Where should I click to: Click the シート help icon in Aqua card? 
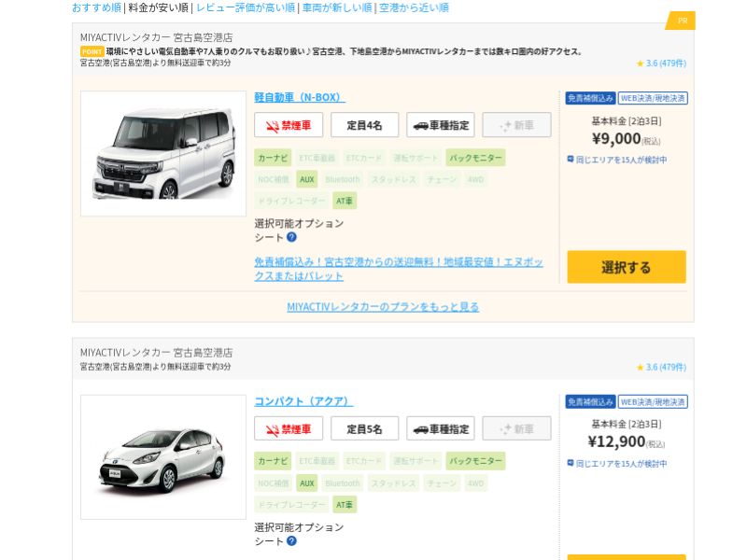[291, 540]
